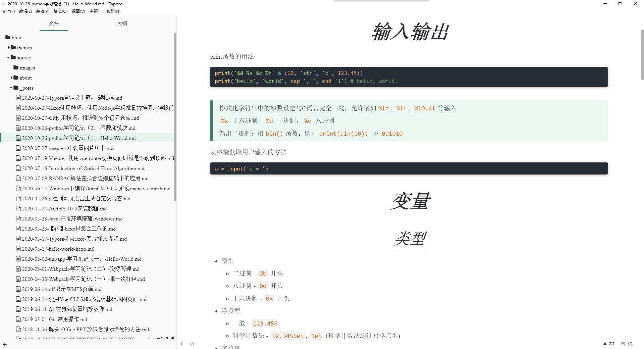Image resolution: width=644 pixels, height=349 pixels.
Task: Collapse the _posts folder
Action: point(11,88)
